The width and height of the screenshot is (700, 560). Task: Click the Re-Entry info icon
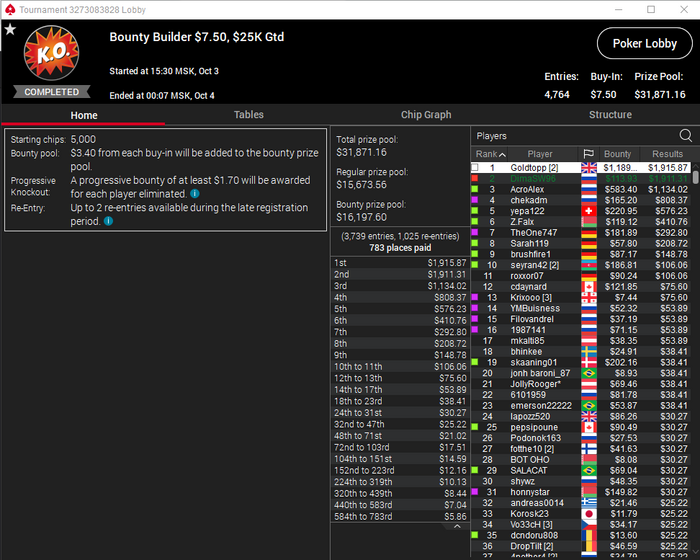click(x=108, y=221)
